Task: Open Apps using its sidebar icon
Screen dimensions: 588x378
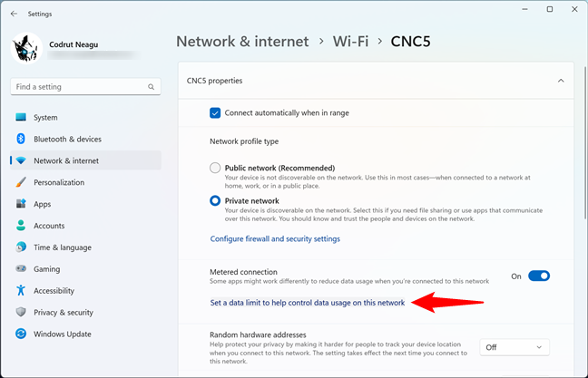Action: click(21, 204)
